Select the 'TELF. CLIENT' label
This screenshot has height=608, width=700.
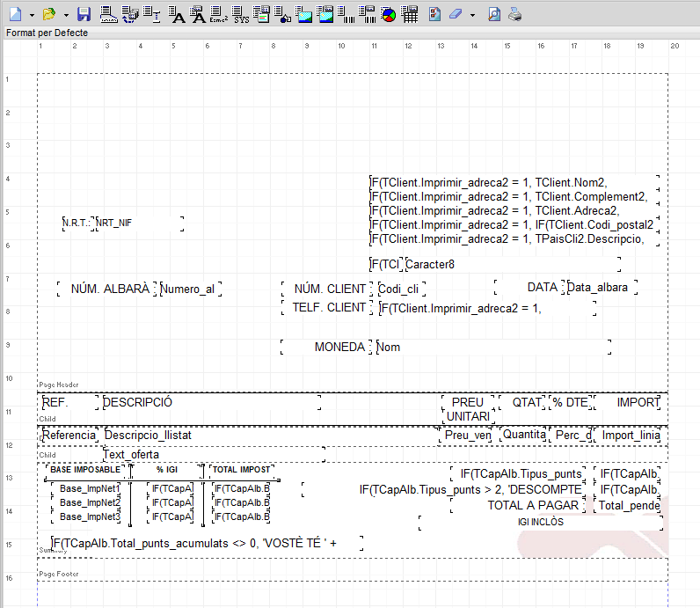327,308
